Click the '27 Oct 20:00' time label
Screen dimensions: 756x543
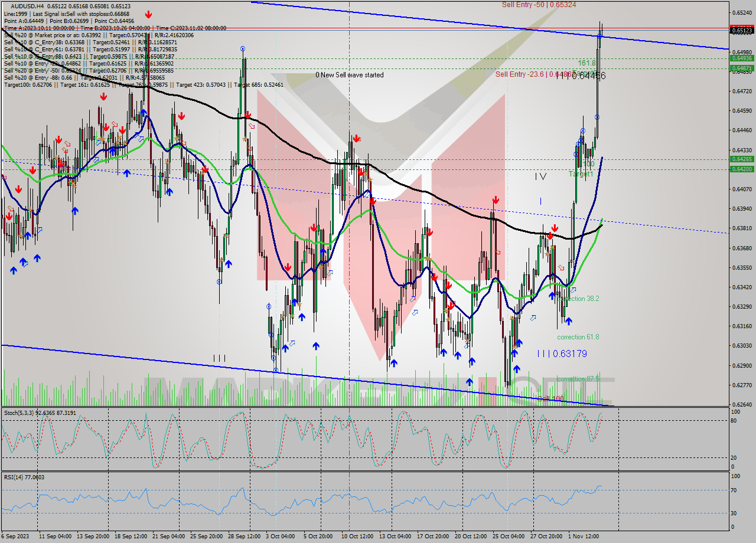546,537
